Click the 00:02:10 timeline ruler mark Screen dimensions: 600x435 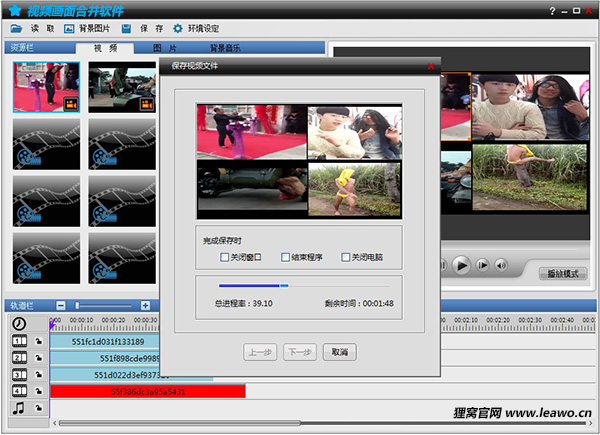pos(466,320)
